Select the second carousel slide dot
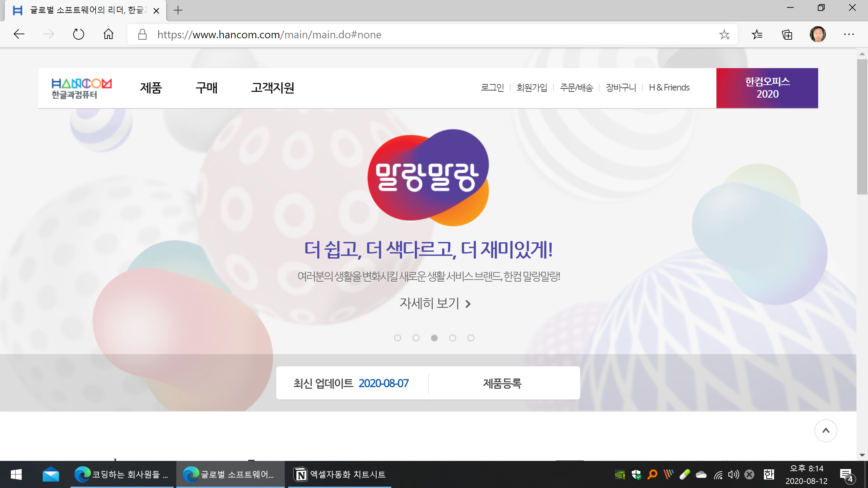The width and height of the screenshot is (868, 488). click(x=416, y=338)
